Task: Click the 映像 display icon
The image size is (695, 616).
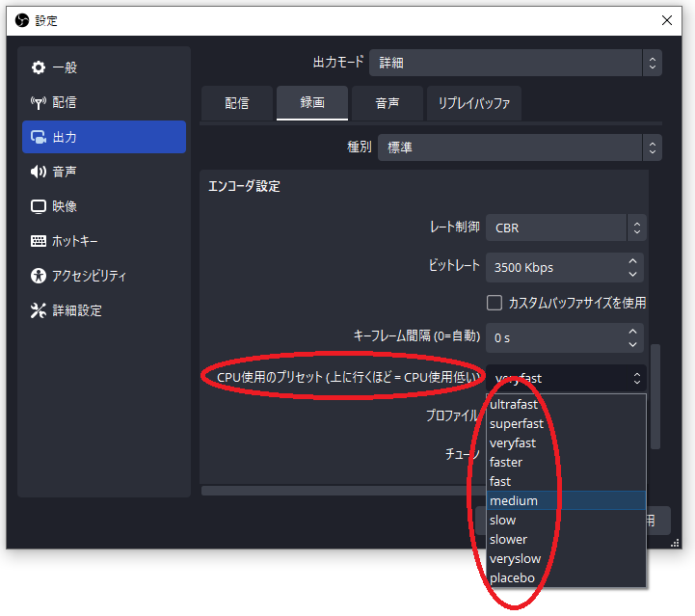Action: [x=39, y=206]
